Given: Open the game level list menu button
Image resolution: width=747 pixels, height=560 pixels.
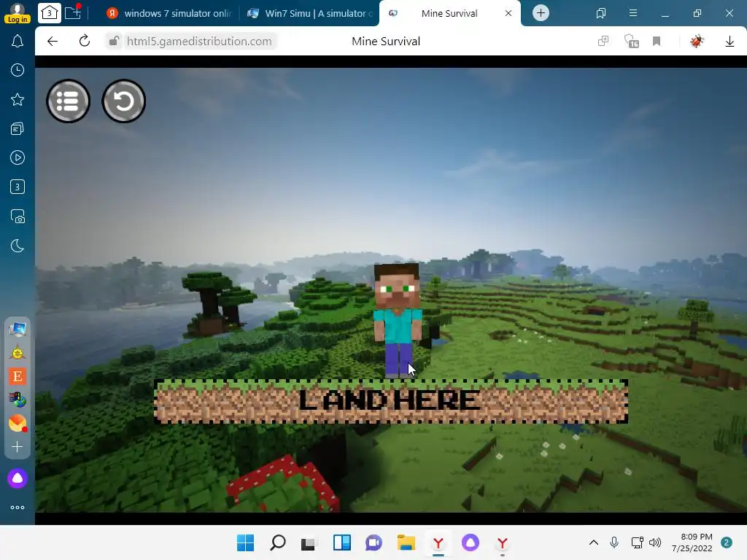Looking at the screenshot, I should pos(68,101).
